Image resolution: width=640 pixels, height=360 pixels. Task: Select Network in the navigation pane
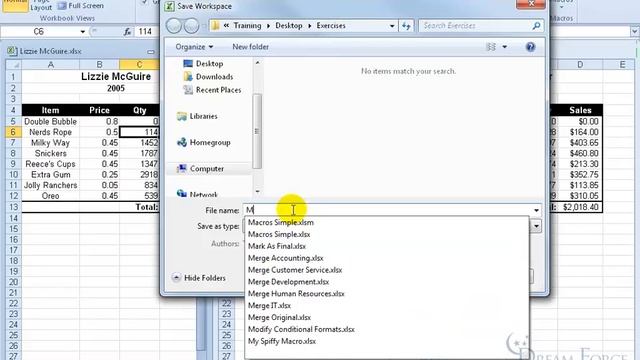click(x=198, y=194)
